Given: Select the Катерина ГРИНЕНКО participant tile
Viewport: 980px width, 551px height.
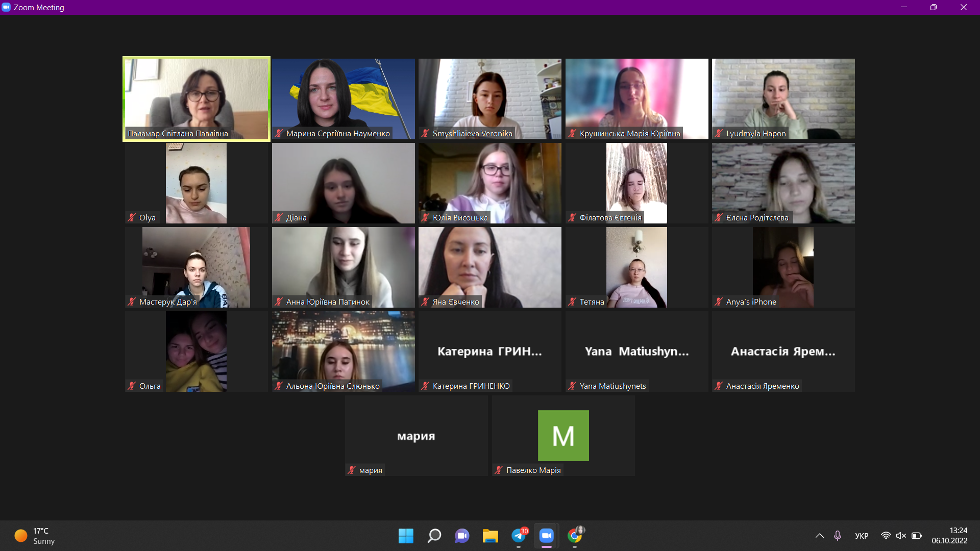Looking at the screenshot, I should [489, 352].
